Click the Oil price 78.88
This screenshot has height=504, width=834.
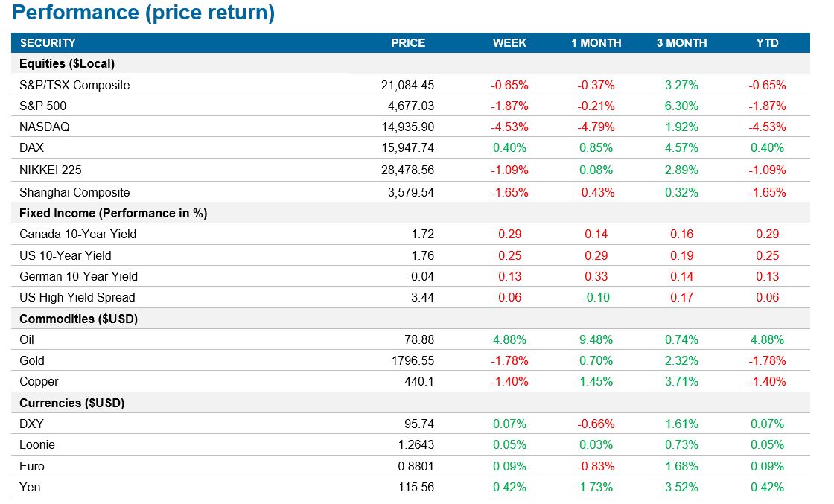(x=419, y=339)
